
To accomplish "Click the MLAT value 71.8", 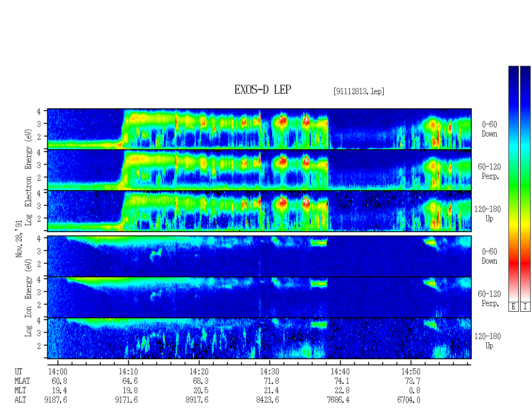I will pos(271,381).
